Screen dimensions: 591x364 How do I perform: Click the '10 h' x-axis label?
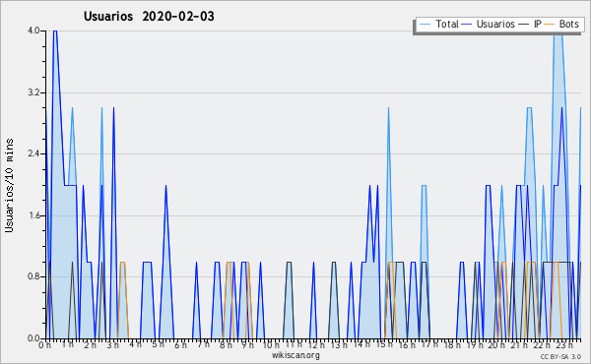point(271,345)
